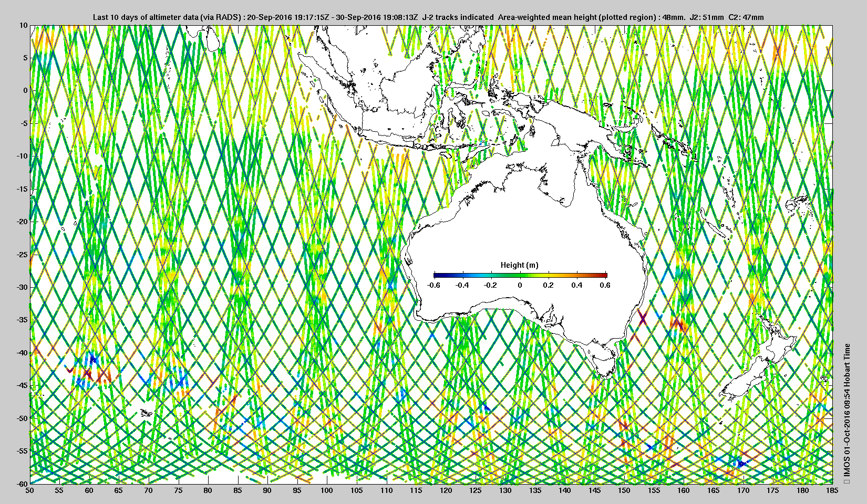Click the longitude axis tick '170'
The image size is (867, 504).
pyautogui.click(x=743, y=490)
